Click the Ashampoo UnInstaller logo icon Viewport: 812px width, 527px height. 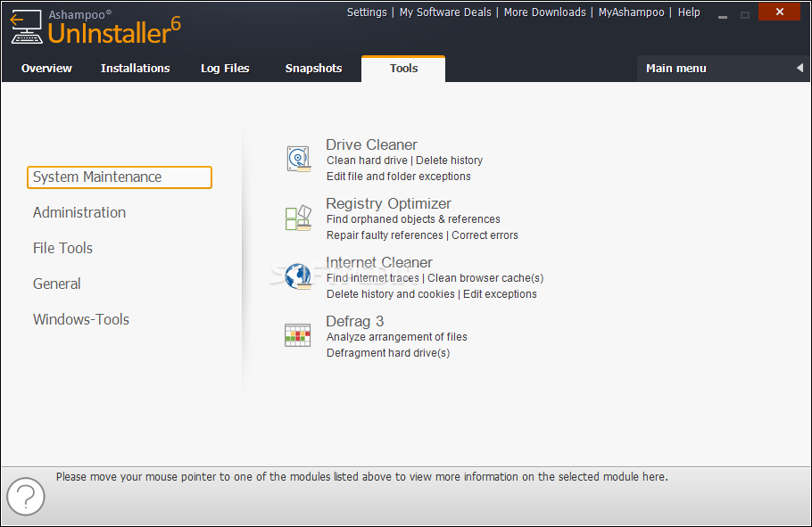tap(26, 27)
